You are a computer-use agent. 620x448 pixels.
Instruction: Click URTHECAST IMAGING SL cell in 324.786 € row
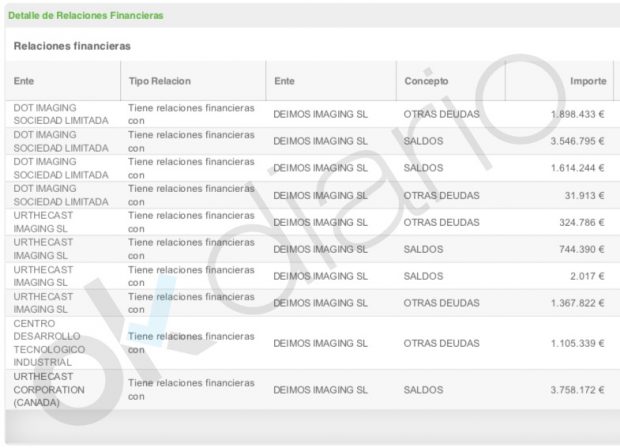tap(43, 222)
